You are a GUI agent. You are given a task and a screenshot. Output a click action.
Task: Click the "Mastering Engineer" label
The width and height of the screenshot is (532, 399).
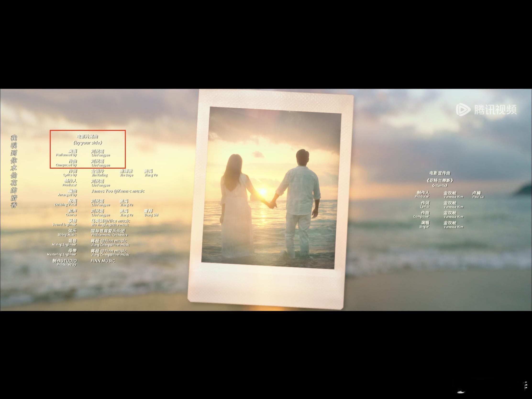coord(61,255)
